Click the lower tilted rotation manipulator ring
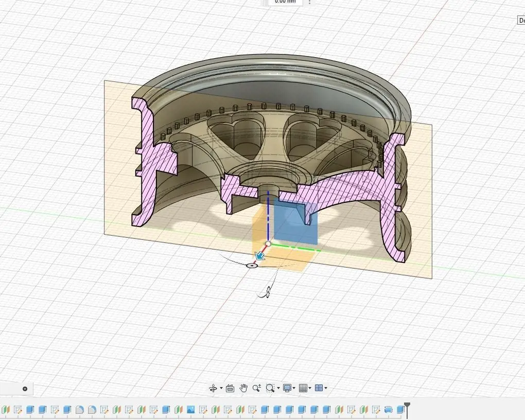The width and height of the screenshot is (525, 420). 268,292
